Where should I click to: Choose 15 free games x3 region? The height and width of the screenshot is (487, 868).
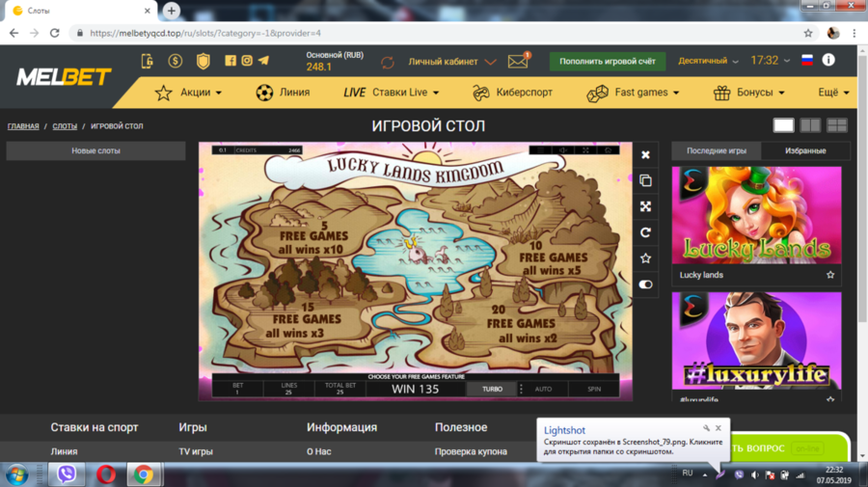click(306, 320)
